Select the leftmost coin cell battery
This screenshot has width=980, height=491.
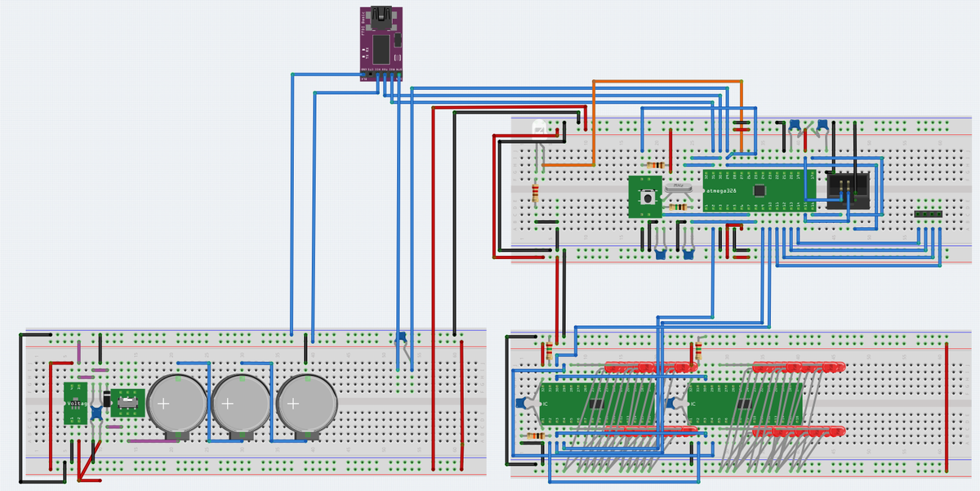click(x=179, y=404)
